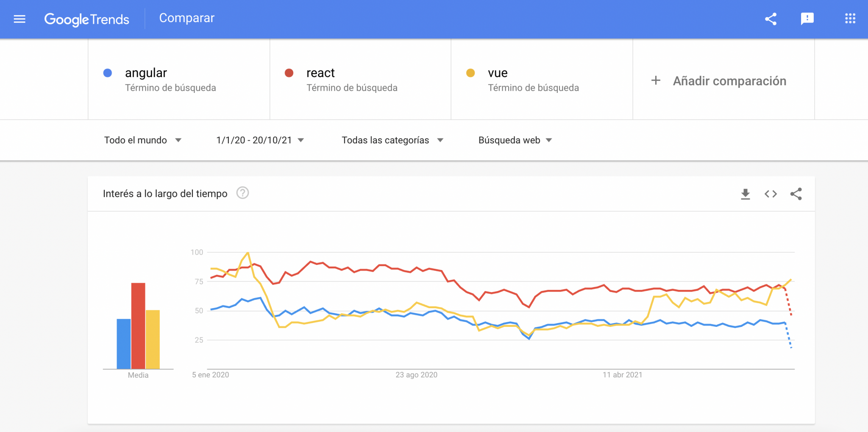The width and height of the screenshot is (868, 432).
Task: Open the hamburger navigation menu
Action: pyautogui.click(x=19, y=19)
